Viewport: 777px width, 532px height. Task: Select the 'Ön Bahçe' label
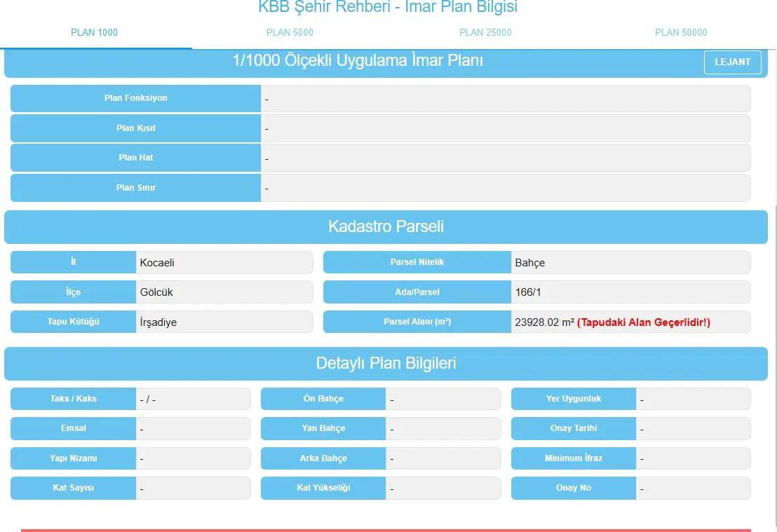click(x=323, y=399)
